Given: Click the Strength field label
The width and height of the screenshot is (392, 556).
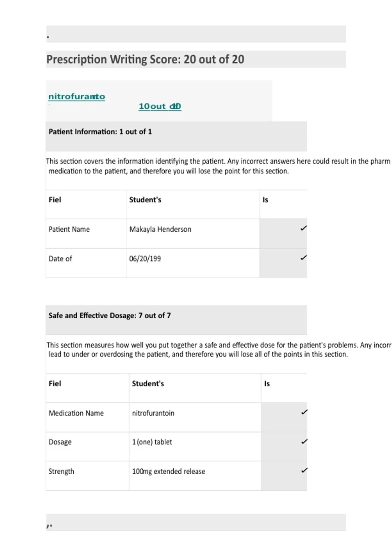Looking at the screenshot, I should (61, 471).
